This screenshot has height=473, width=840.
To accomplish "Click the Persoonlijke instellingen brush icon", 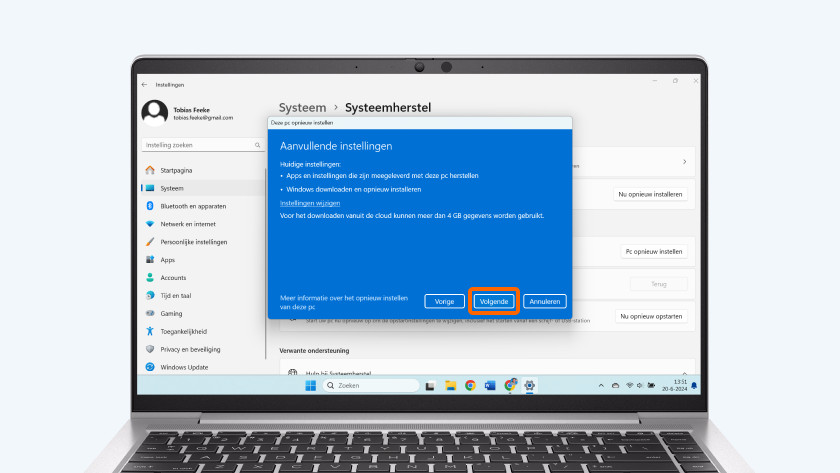I will [x=150, y=242].
